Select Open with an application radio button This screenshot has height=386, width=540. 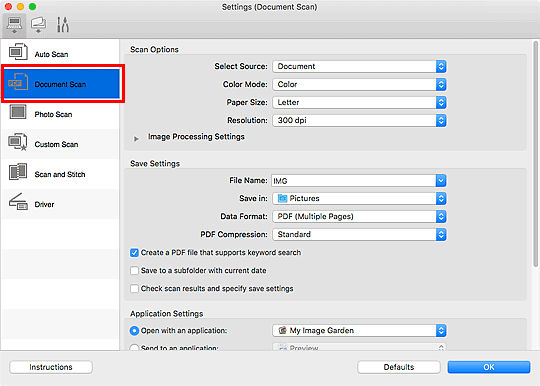click(134, 331)
